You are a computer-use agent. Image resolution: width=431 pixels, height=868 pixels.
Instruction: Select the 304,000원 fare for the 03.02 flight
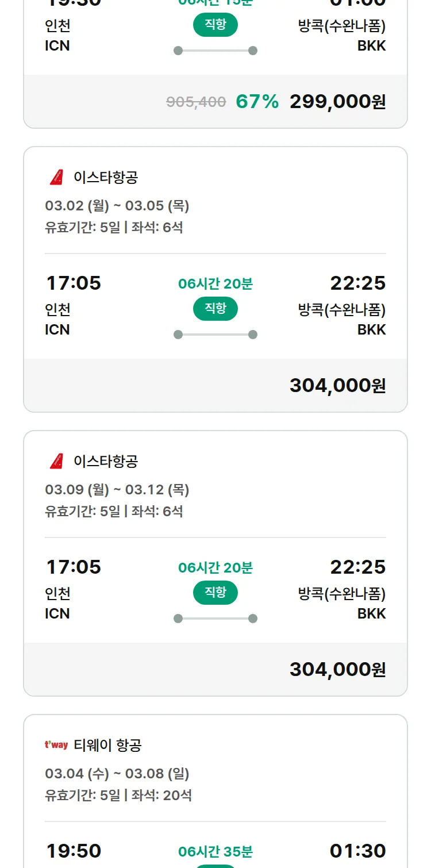[x=337, y=386]
